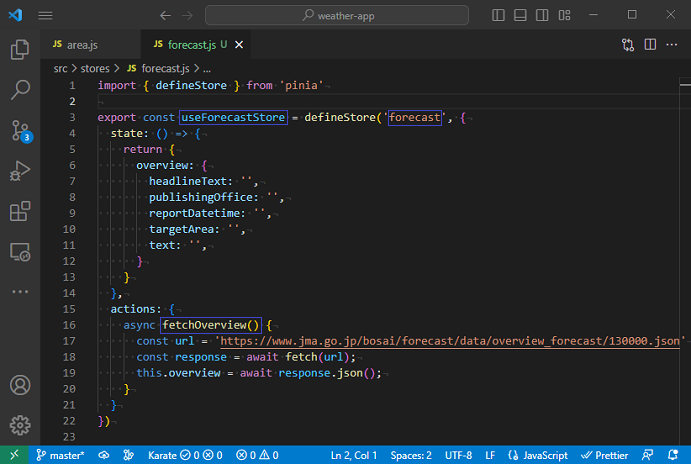Change file encoding via UTF-8
The width and height of the screenshot is (691, 464).
coord(458,455)
